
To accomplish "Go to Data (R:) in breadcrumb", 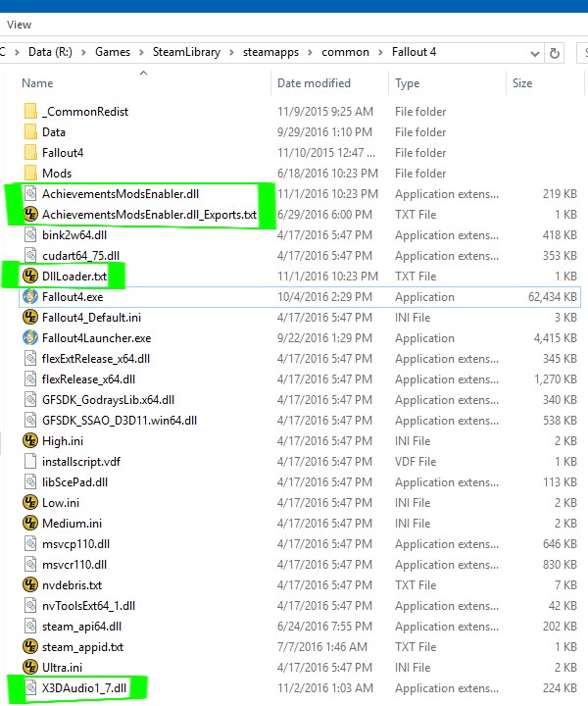I will (x=50, y=52).
